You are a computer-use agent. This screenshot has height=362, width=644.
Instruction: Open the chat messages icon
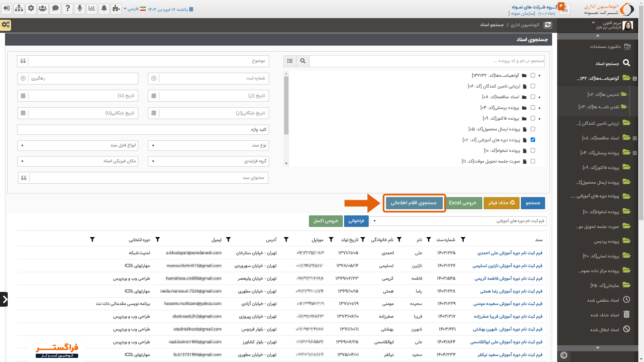pyautogui.click(x=55, y=9)
